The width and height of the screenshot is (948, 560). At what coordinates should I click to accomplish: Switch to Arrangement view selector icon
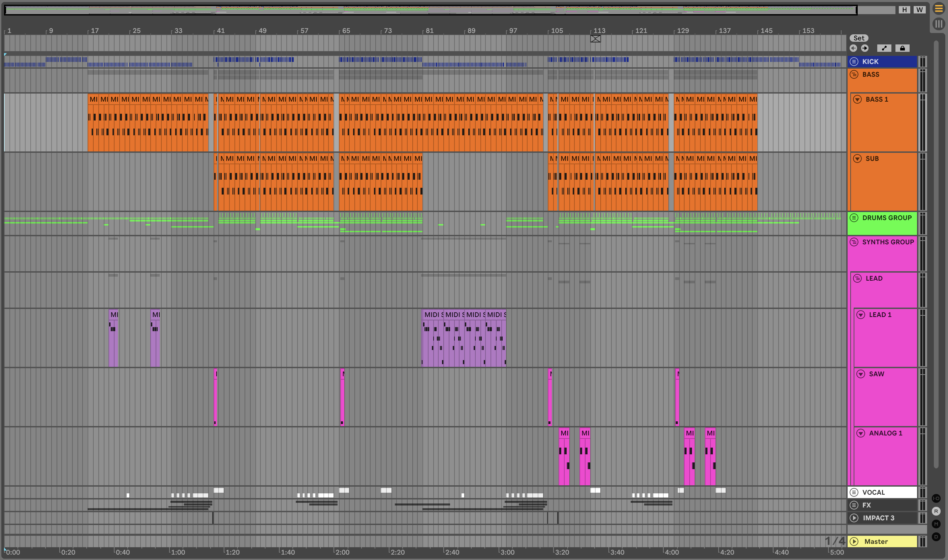click(939, 8)
